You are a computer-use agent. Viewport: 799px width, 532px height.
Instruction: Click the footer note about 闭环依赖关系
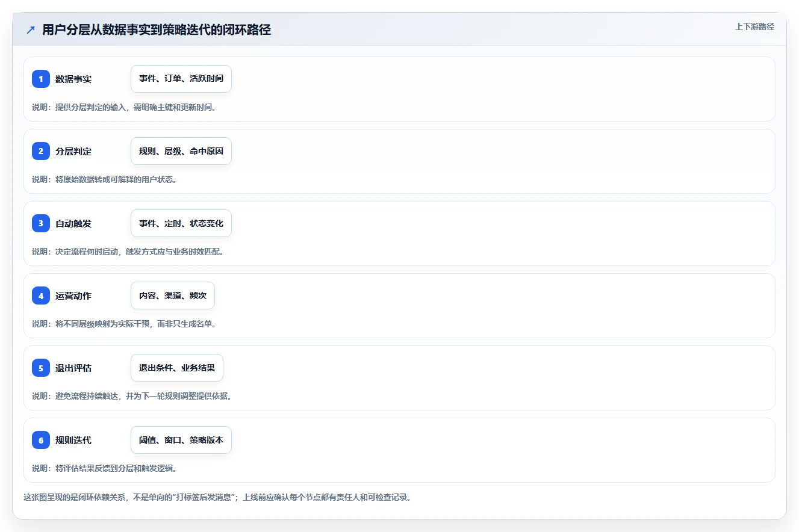point(217,498)
